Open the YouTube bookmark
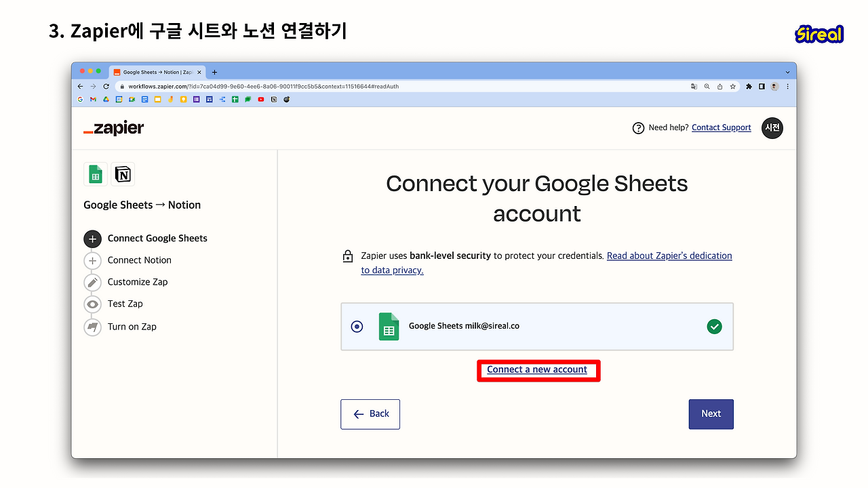Viewport: 868px width, 488px height. (260, 100)
